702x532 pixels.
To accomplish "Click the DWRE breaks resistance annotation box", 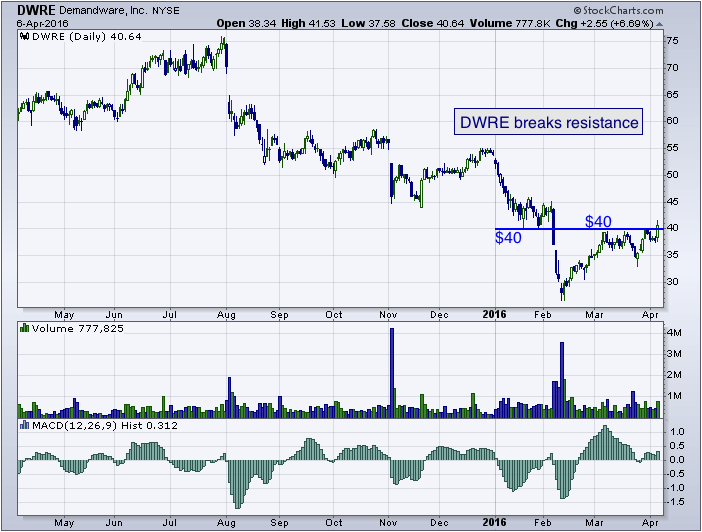I will click(548, 122).
